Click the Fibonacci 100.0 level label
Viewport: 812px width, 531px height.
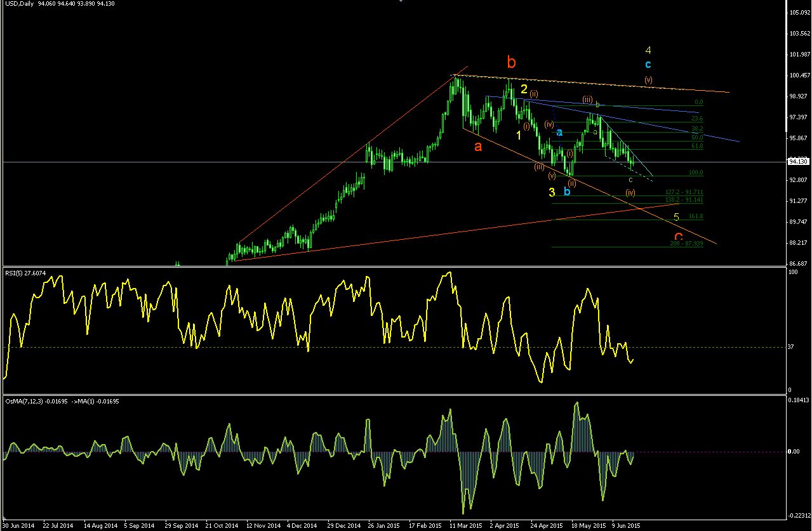click(696, 173)
